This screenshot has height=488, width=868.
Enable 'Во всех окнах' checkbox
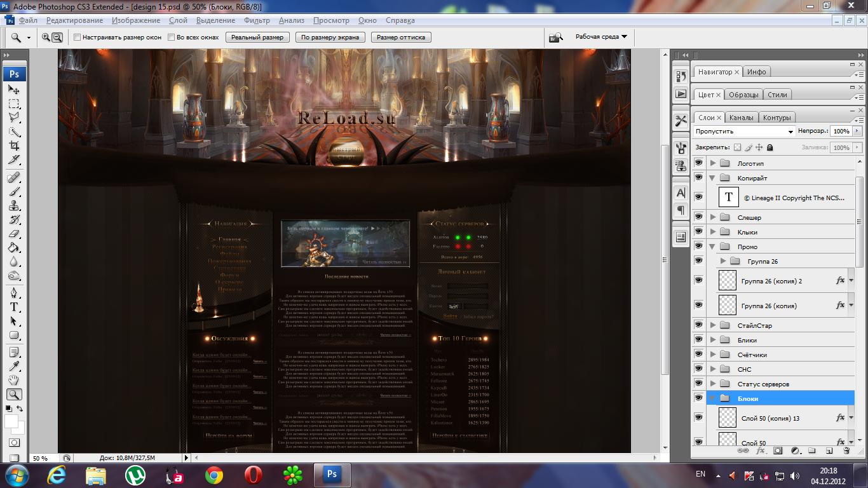pos(172,37)
